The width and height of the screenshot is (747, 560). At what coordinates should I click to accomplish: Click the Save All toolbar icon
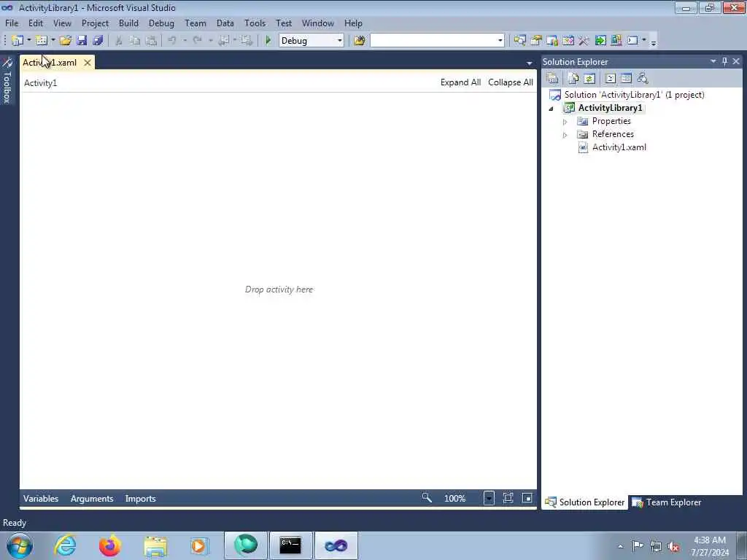(x=98, y=41)
